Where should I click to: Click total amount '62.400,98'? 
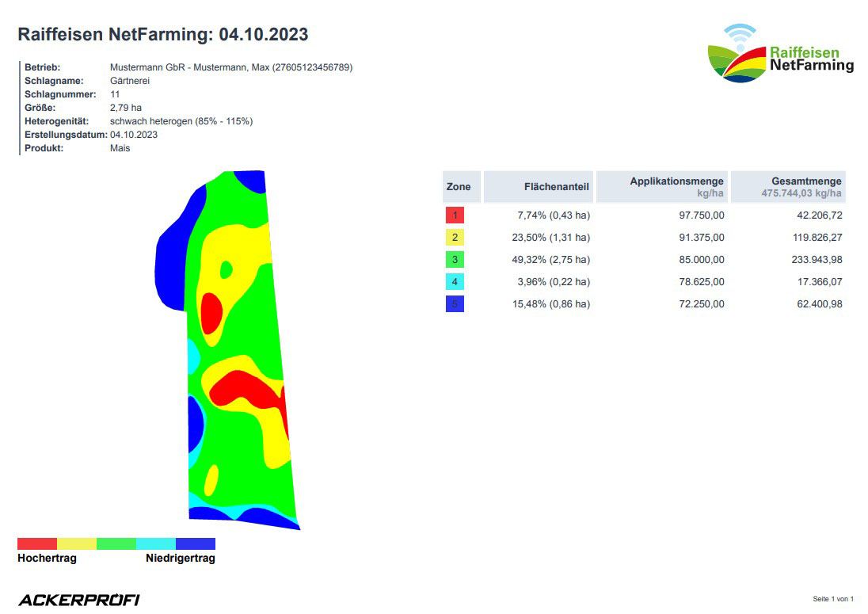pos(819,304)
